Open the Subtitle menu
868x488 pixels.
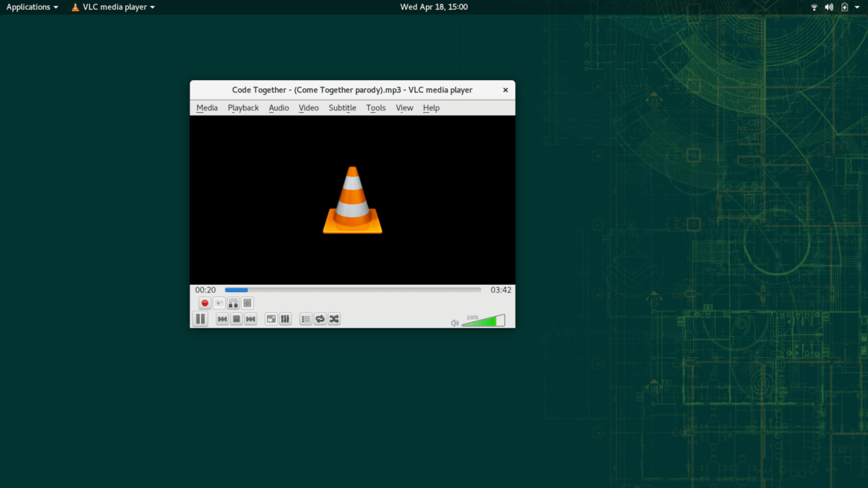(341, 107)
